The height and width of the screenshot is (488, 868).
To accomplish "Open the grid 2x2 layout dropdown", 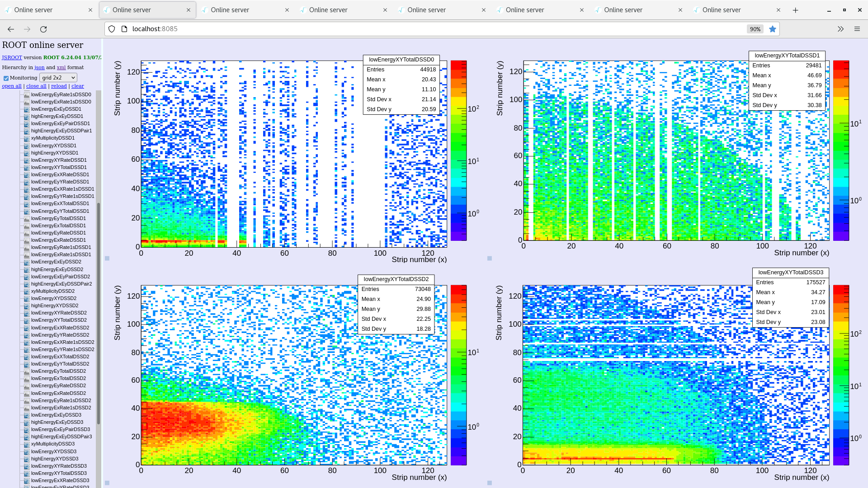I will tap(58, 78).
